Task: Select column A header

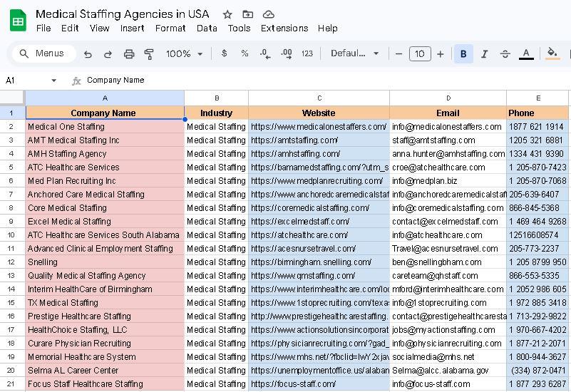Action: pyautogui.click(x=105, y=98)
